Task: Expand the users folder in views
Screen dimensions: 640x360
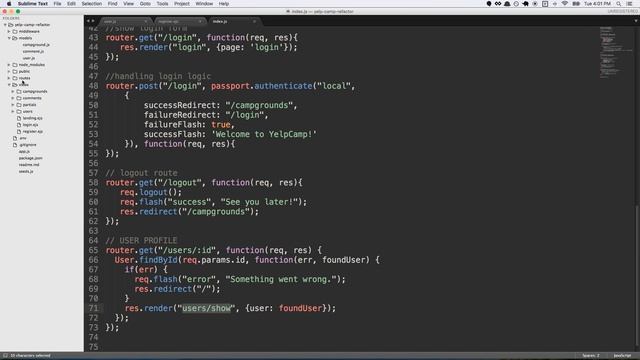Action: 13,111
